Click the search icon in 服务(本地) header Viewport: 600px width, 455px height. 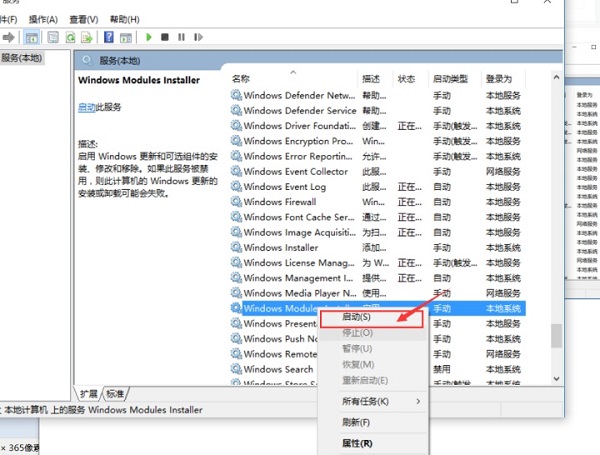pos(87,60)
